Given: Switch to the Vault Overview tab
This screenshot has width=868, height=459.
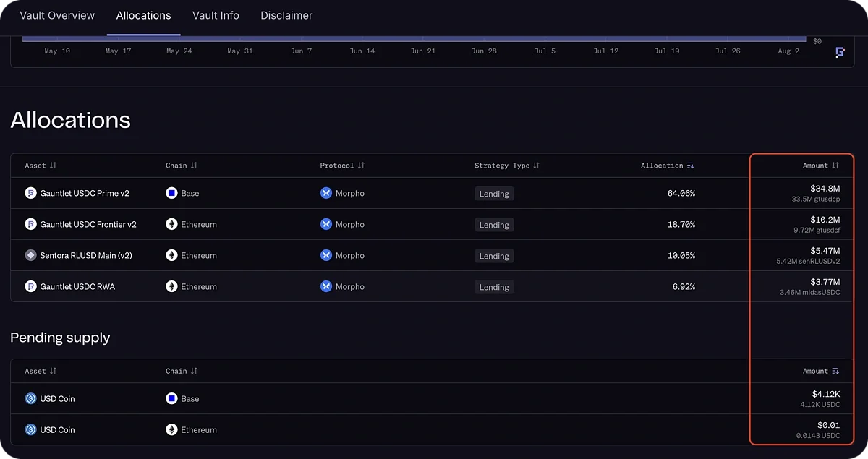Looking at the screenshot, I should pyautogui.click(x=57, y=15).
